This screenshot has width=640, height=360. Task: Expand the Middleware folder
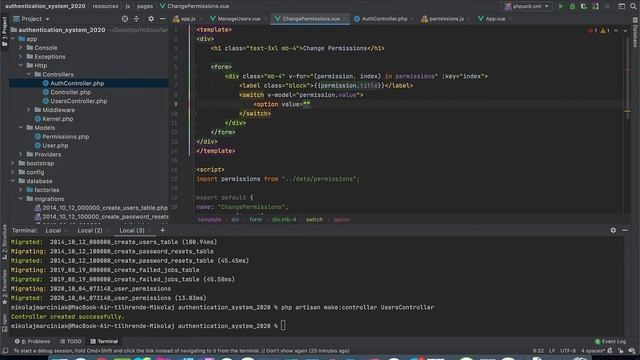click(x=29, y=110)
